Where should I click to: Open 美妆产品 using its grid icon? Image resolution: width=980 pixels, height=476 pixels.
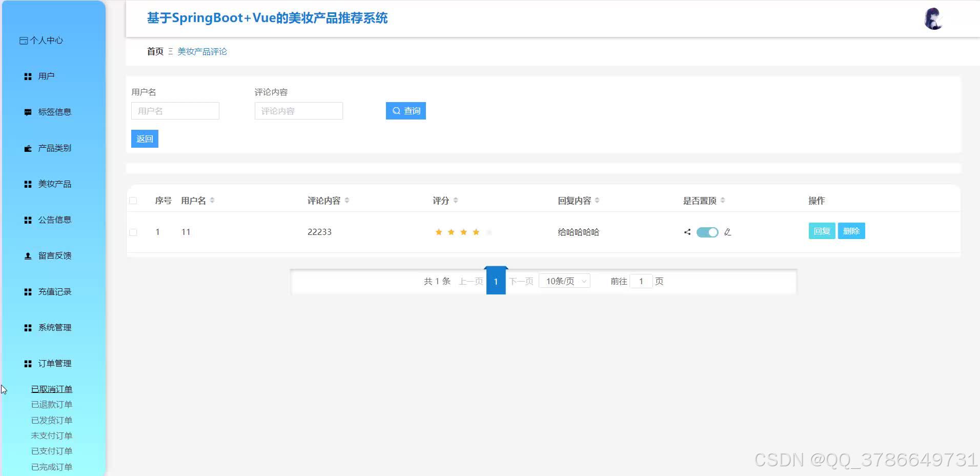point(28,184)
